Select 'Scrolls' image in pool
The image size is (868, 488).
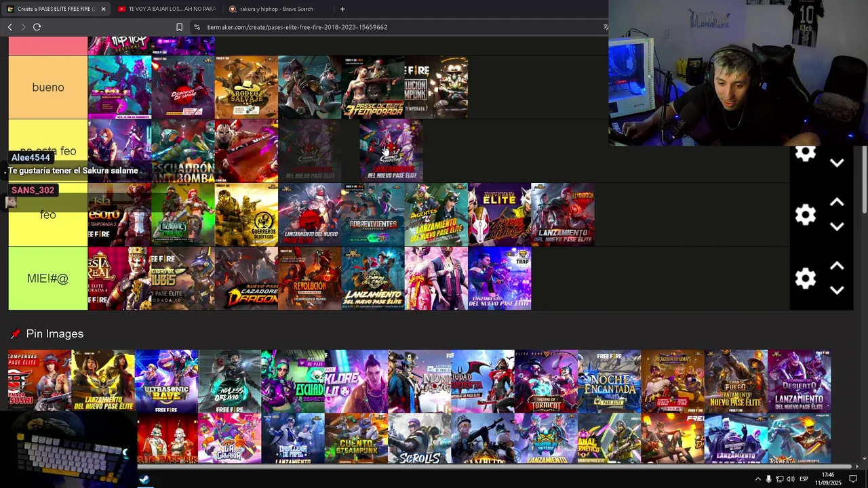tap(419, 439)
